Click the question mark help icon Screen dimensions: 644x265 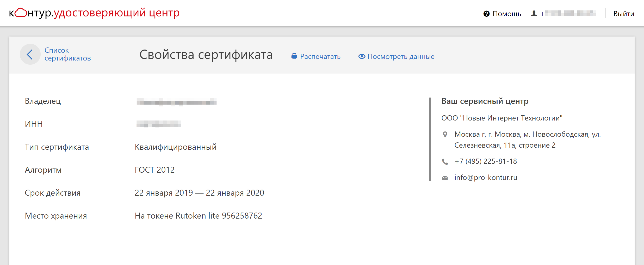(486, 14)
